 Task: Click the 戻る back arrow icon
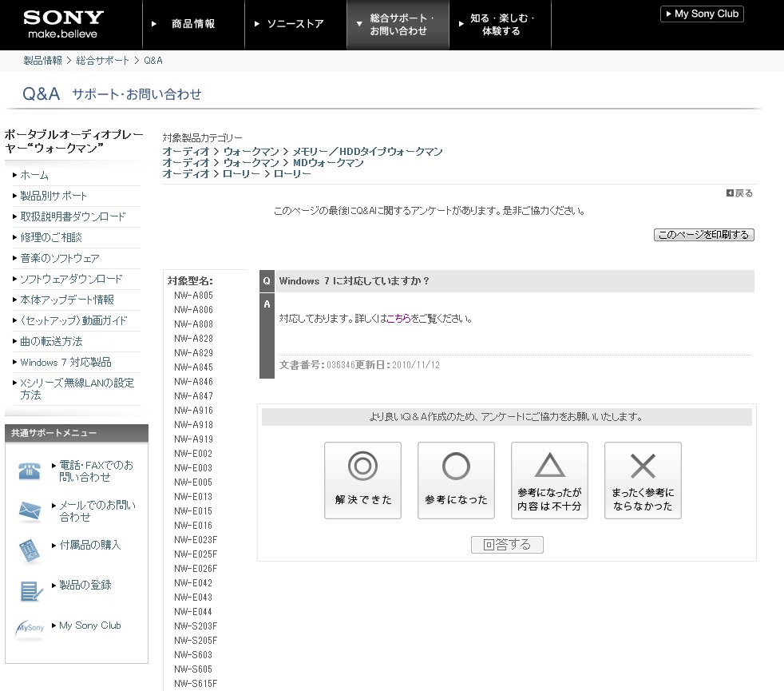click(x=730, y=193)
